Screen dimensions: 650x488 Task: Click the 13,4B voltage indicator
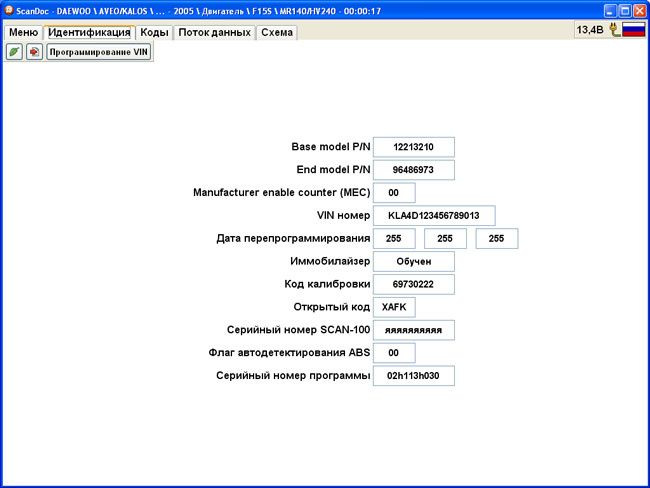[589, 31]
